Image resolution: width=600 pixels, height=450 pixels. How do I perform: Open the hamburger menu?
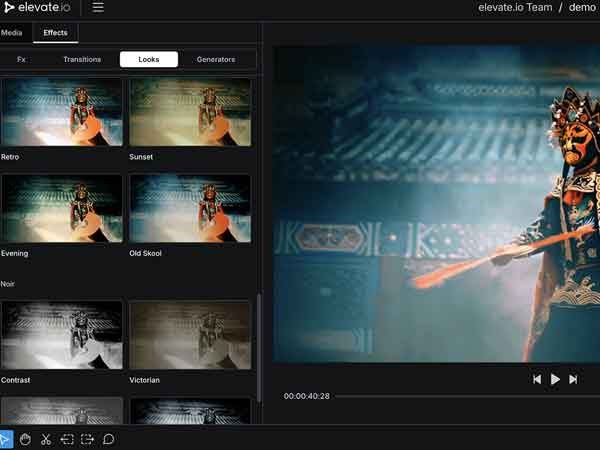(98, 7)
